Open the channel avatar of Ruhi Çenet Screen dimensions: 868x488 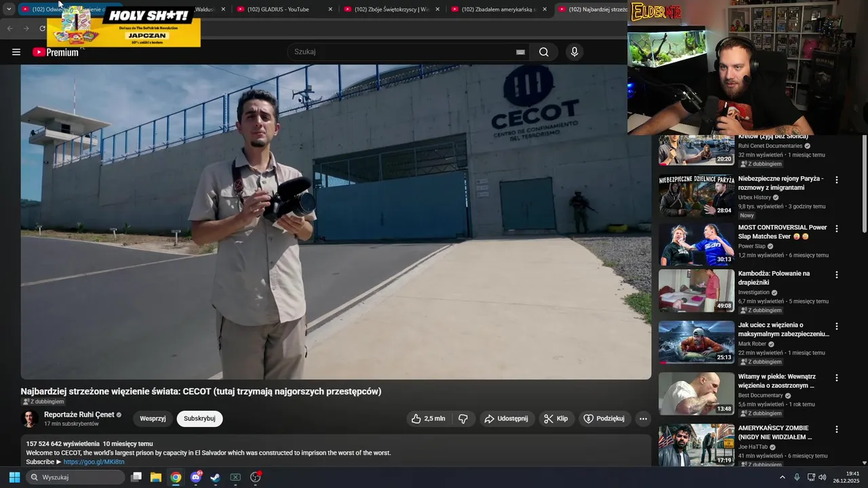(30, 419)
